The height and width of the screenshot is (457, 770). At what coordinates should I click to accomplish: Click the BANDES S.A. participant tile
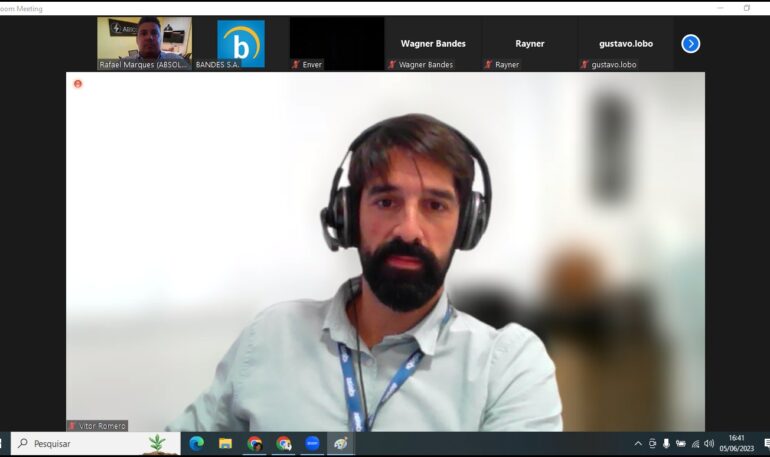(x=241, y=43)
